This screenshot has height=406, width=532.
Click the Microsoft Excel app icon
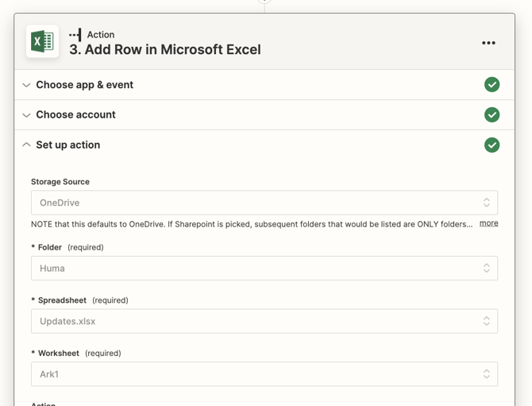pyautogui.click(x=42, y=41)
